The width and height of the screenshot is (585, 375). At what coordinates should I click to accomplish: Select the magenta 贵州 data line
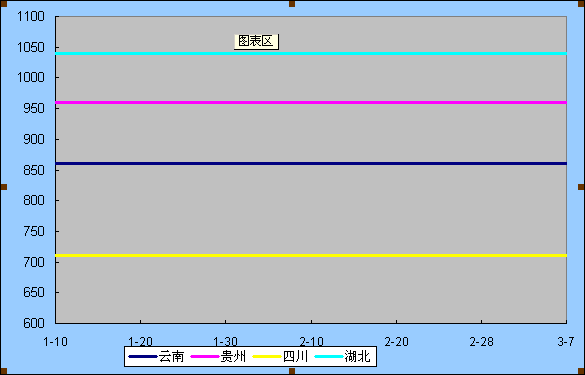click(x=311, y=102)
